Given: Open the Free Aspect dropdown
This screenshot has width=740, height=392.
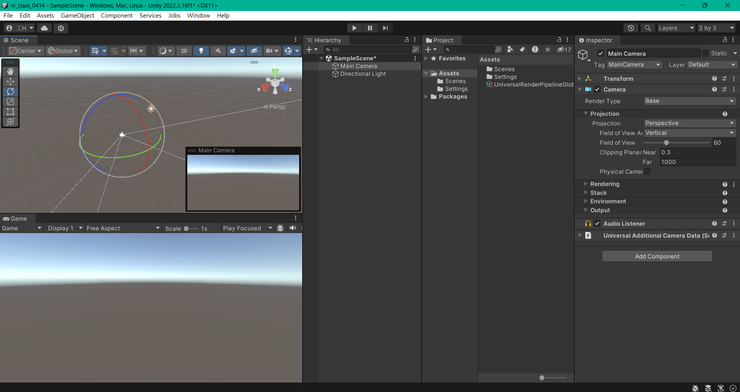Looking at the screenshot, I should [123, 228].
